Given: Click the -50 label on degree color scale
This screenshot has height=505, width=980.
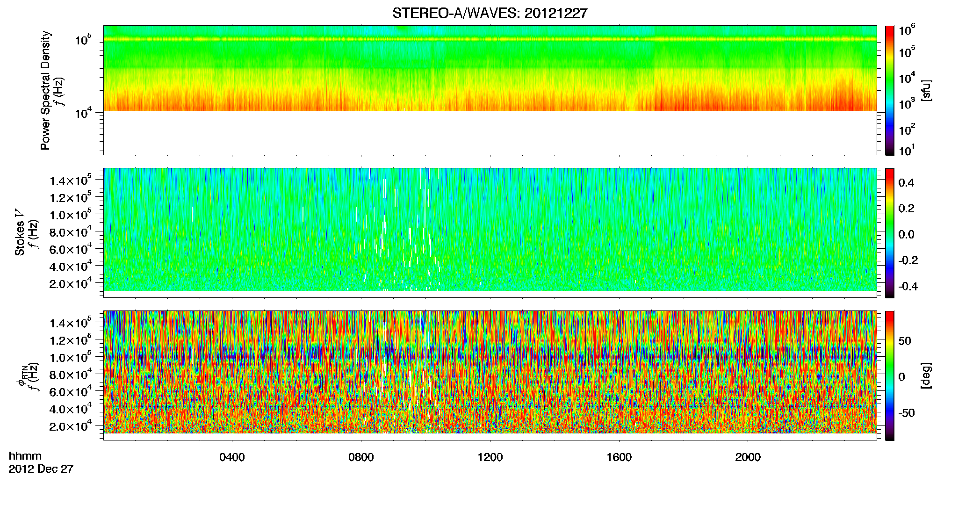Looking at the screenshot, I should point(906,413).
